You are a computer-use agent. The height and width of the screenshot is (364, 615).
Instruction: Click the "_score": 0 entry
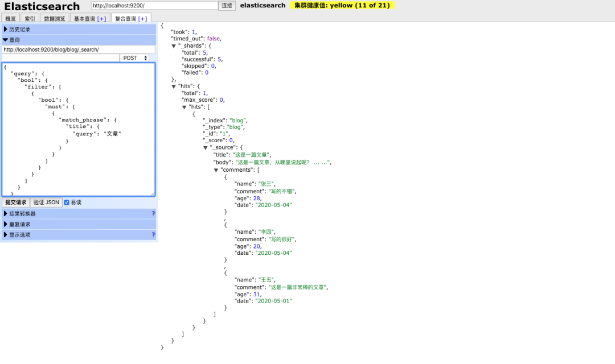pyautogui.click(x=219, y=140)
